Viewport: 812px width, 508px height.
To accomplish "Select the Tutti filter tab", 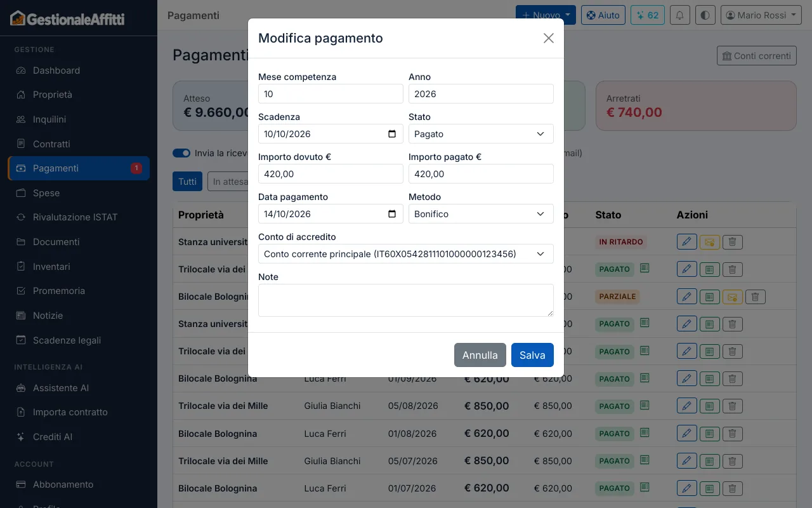I will pyautogui.click(x=187, y=182).
